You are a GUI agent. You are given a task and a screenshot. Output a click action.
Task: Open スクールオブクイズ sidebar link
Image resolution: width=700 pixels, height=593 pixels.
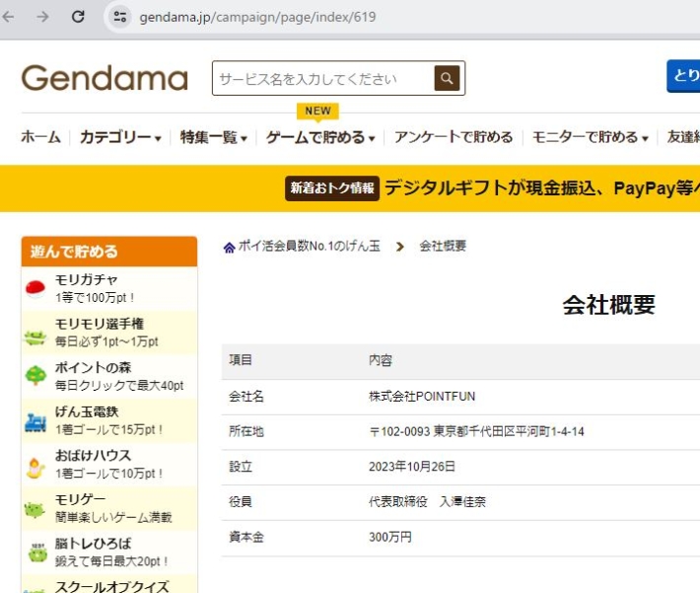(109, 584)
